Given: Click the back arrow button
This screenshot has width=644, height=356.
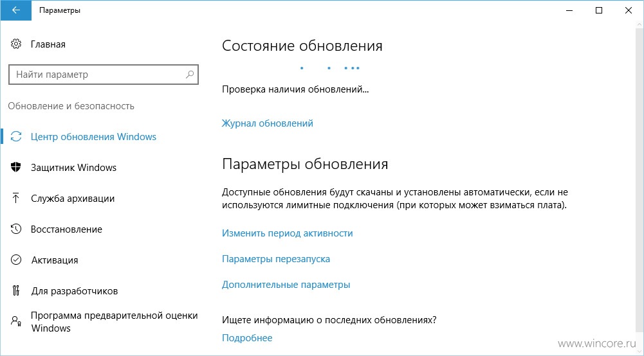Looking at the screenshot, I should (15, 10).
